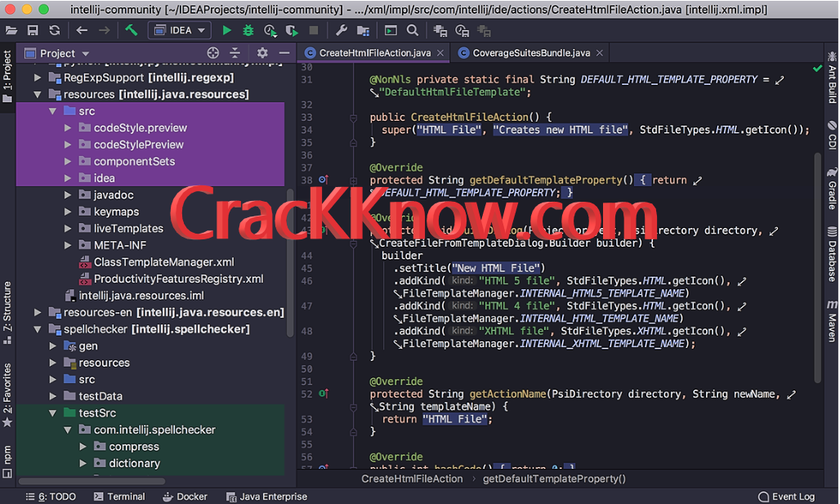Open Project panel gear options

tap(262, 52)
